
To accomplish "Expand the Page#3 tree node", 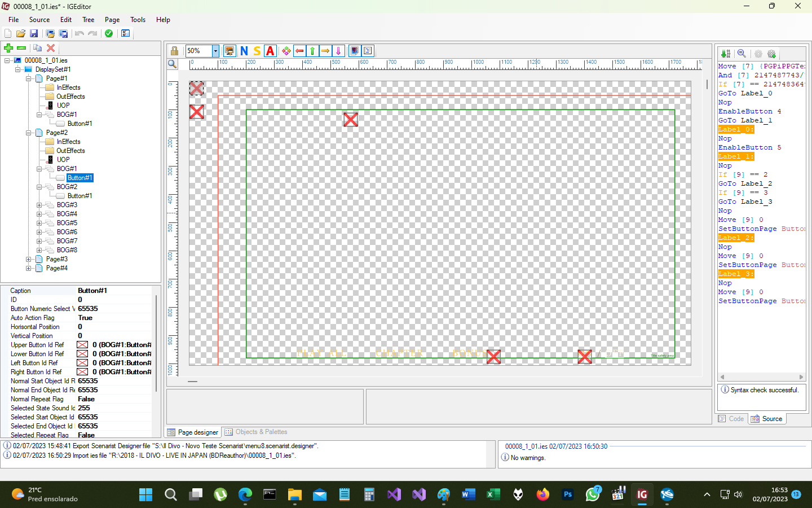I will pos(29,259).
